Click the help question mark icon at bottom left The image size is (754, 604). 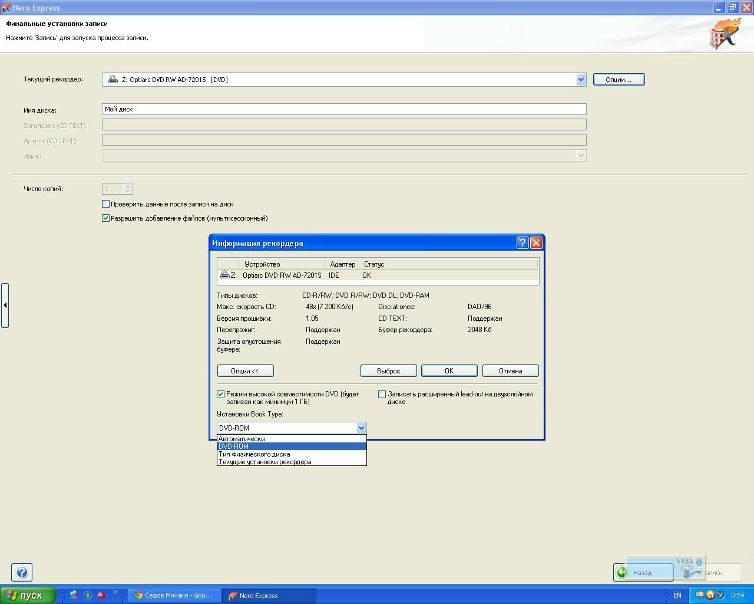tap(21, 573)
